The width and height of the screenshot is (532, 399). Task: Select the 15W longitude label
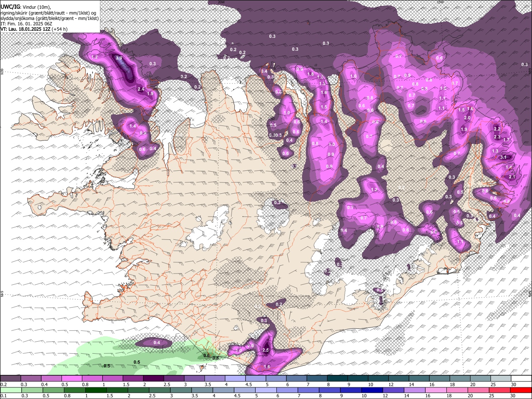click(440, 2)
